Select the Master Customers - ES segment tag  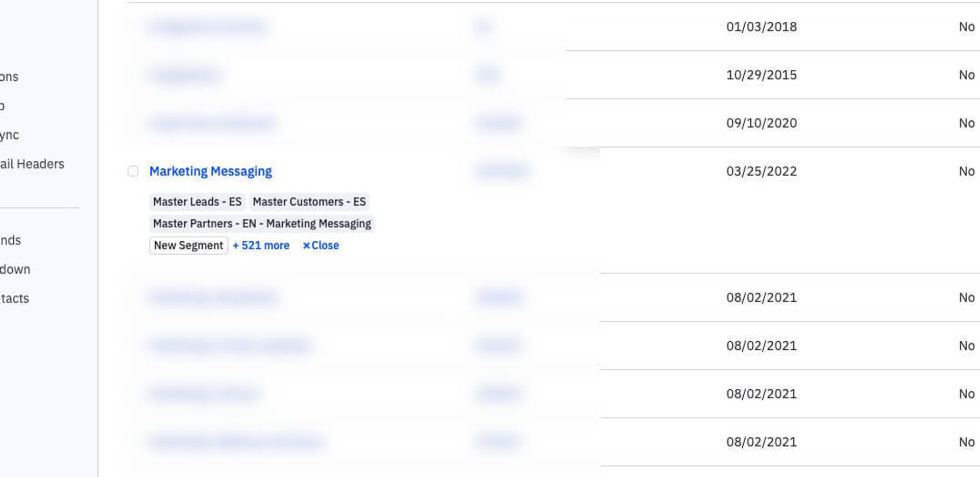(x=309, y=202)
